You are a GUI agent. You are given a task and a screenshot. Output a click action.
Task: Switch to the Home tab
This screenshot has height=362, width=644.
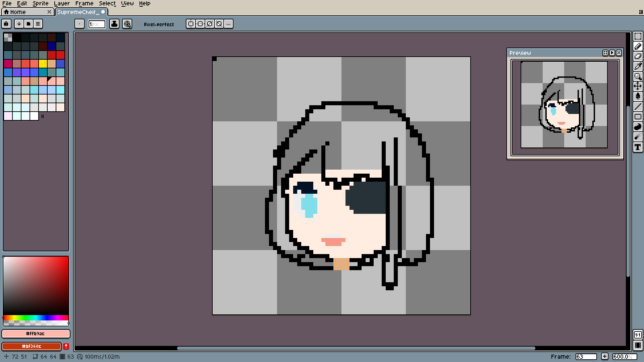(18, 12)
